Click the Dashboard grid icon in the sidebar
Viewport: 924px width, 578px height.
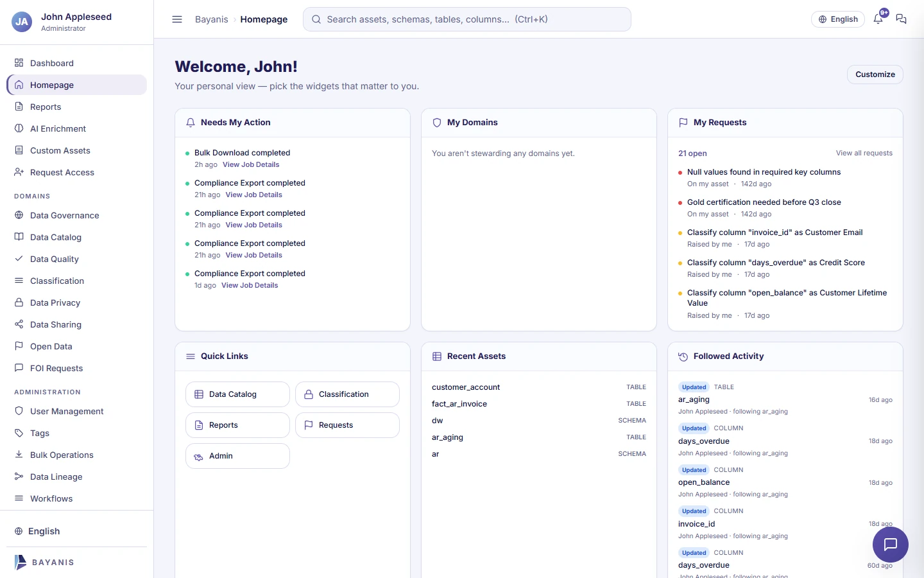[19, 63]
